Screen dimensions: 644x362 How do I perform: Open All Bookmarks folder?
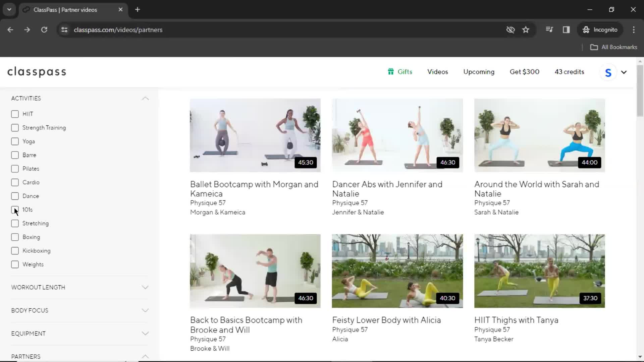(614, 47)
